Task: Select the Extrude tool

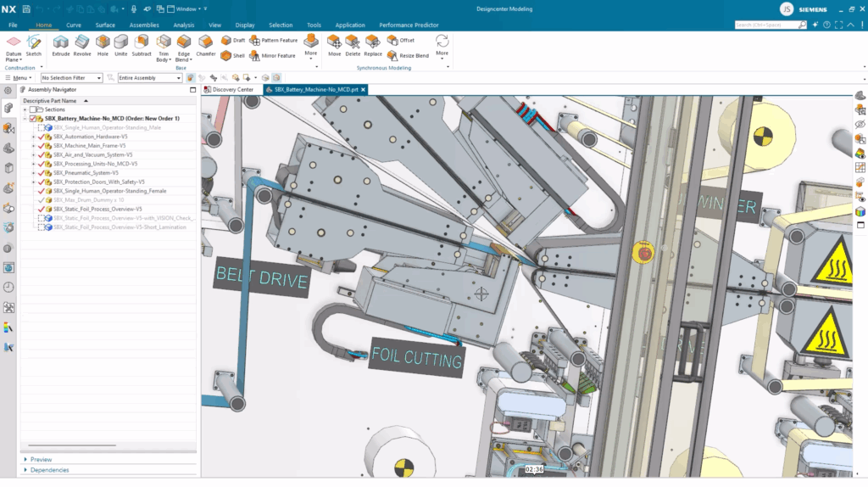Action: 60,45
